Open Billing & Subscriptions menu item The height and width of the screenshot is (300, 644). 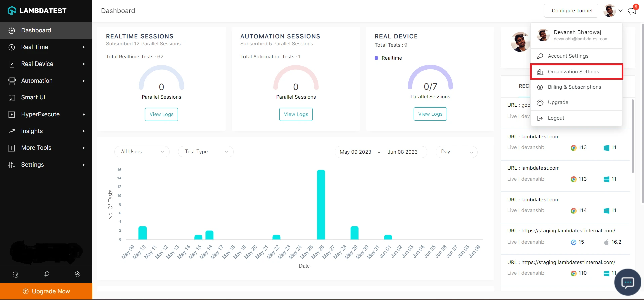pyautogui.click(x=574, y=87)
